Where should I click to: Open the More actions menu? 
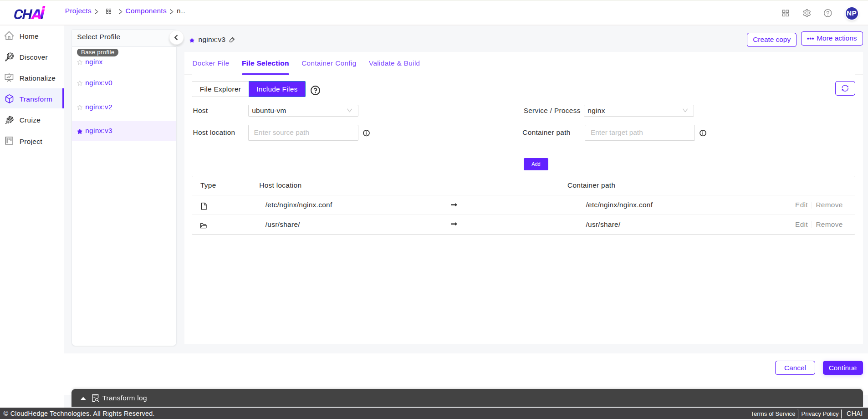[832, 39]
